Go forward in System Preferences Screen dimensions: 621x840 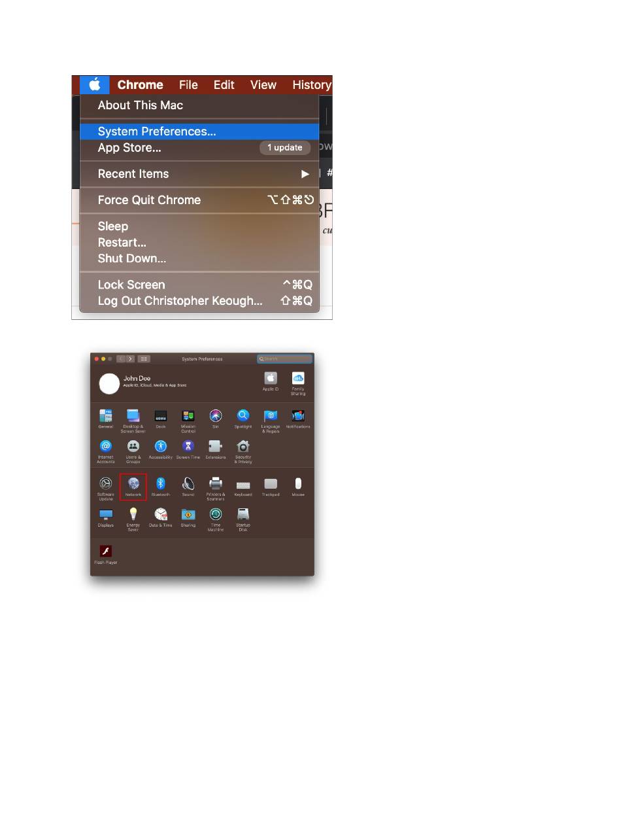[x=130, y=359]
